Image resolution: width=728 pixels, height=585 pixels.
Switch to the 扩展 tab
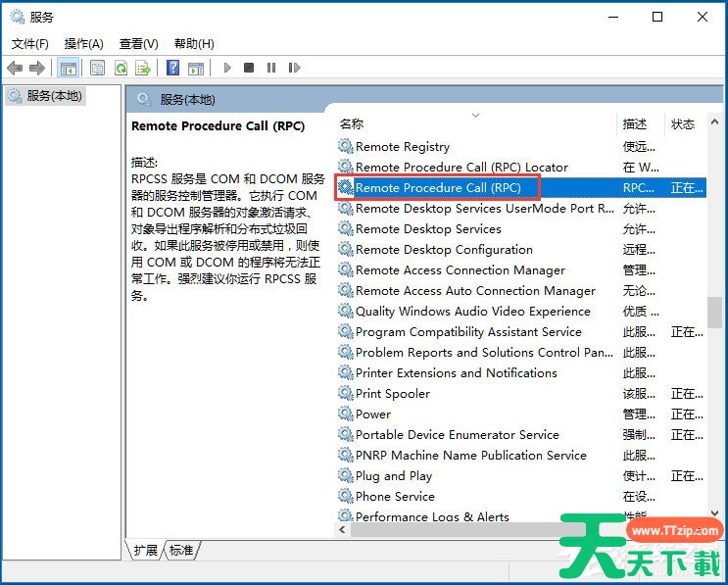(145, 550)
